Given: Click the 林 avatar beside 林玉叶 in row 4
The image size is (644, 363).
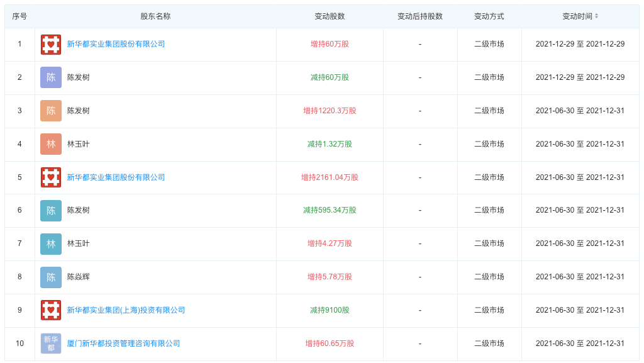Looking at the screenshot, I should (x=51, y=144).
